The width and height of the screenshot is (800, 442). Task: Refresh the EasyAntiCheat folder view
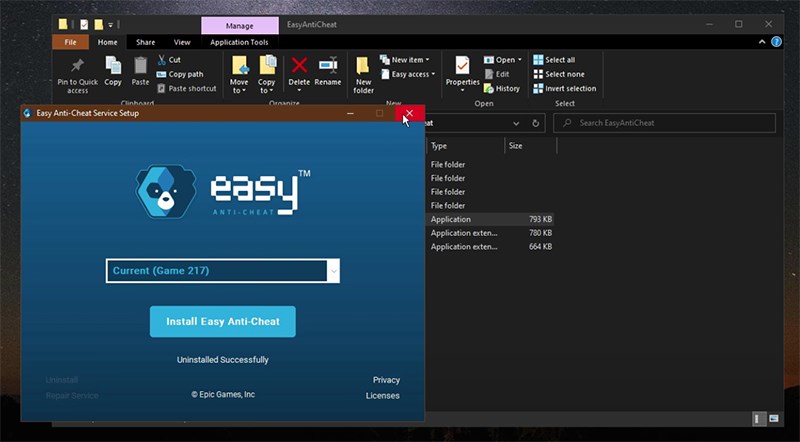point(535,123)
